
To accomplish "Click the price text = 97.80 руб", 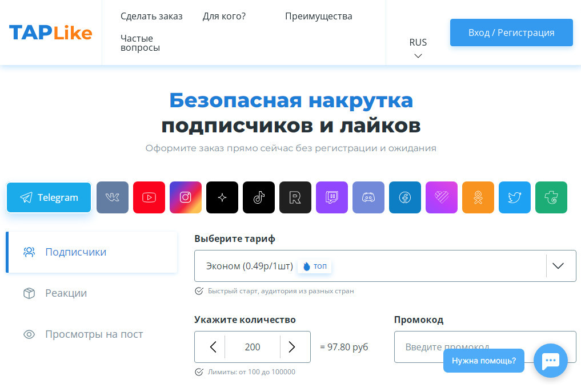I will coord(344,347).
